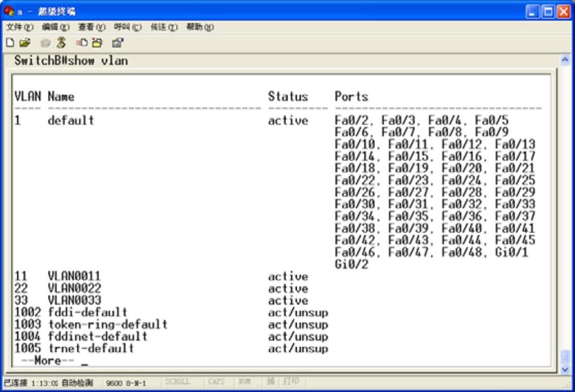This screenshot has width=575, height=392.
Task: Click the 'Name' column header
Action: coord(61,96)
